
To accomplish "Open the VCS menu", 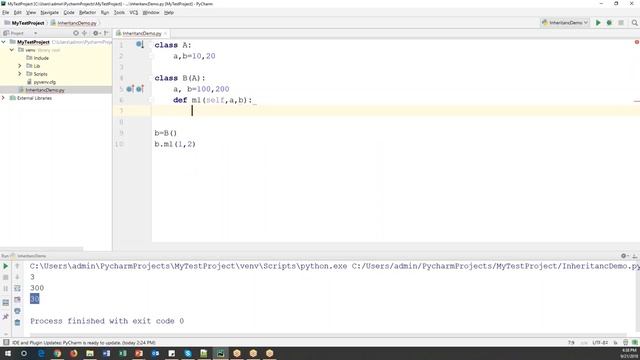I will (133, 13).
